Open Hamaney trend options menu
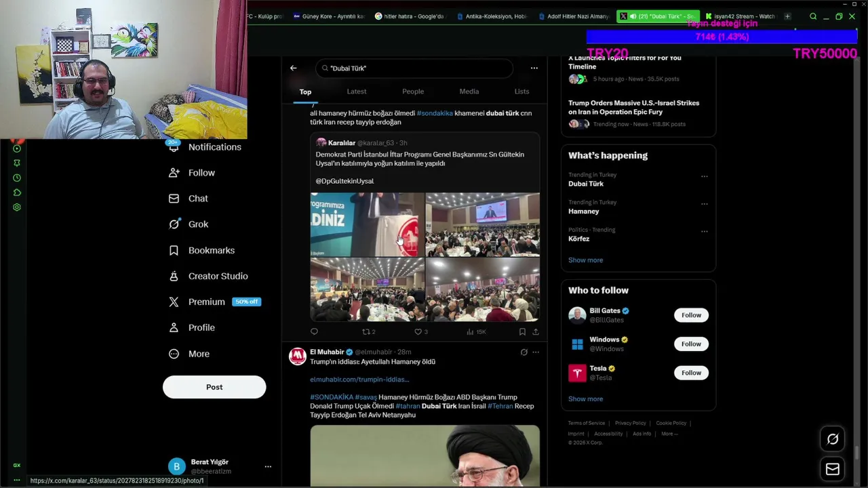The width and height of the screenshot is (868, 488). tap(704, 203)
